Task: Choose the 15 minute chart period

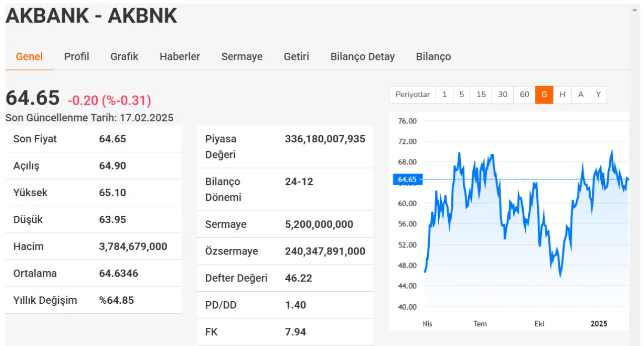Action: click(481, 95)
